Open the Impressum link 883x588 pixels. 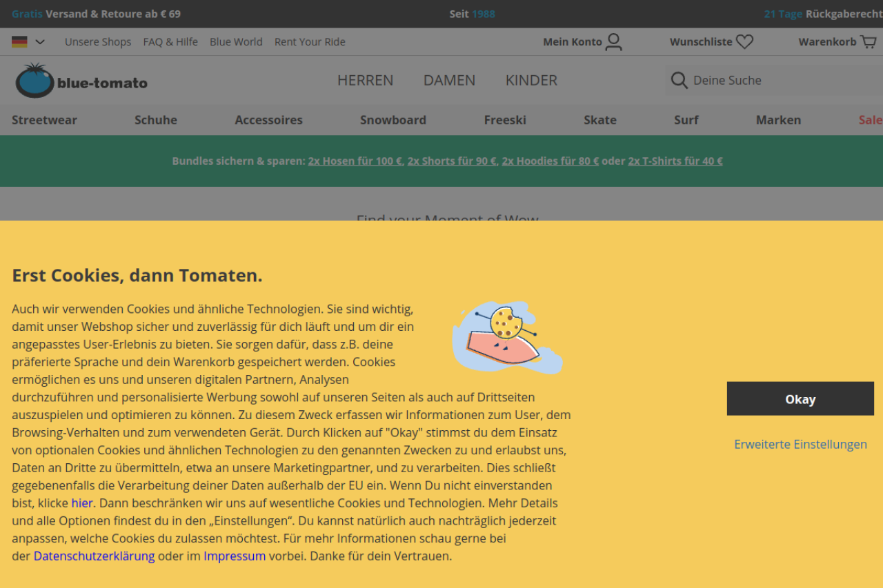click(x=235, y=556)
